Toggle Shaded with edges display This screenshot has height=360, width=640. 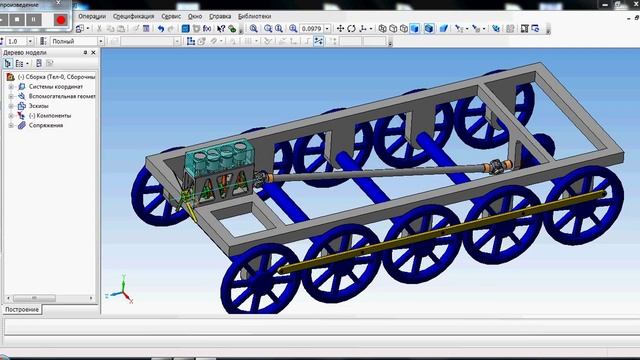click(429, 29)
